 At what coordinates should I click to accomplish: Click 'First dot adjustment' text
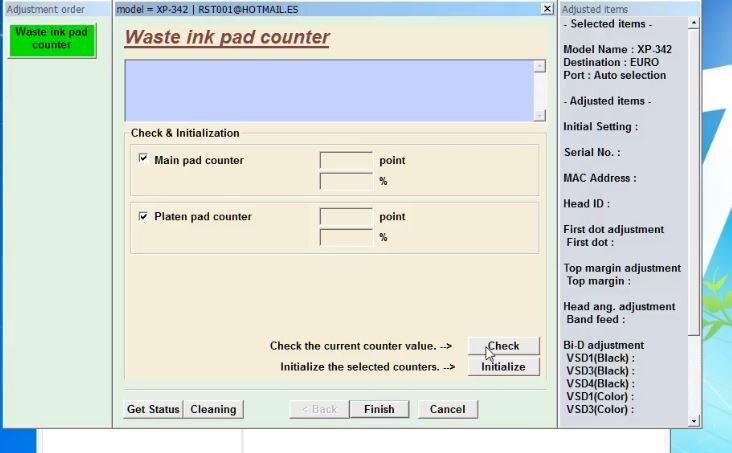[x=613, y=229]
